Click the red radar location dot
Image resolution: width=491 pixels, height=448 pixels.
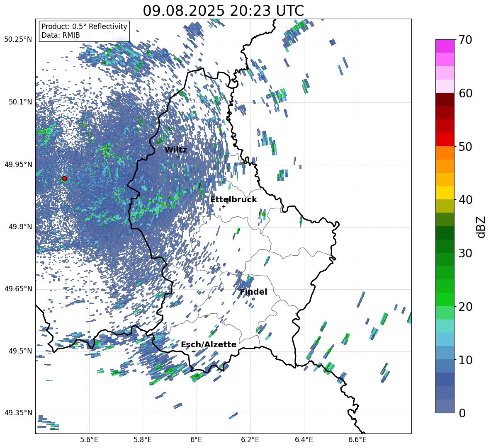tap(64, 178)
